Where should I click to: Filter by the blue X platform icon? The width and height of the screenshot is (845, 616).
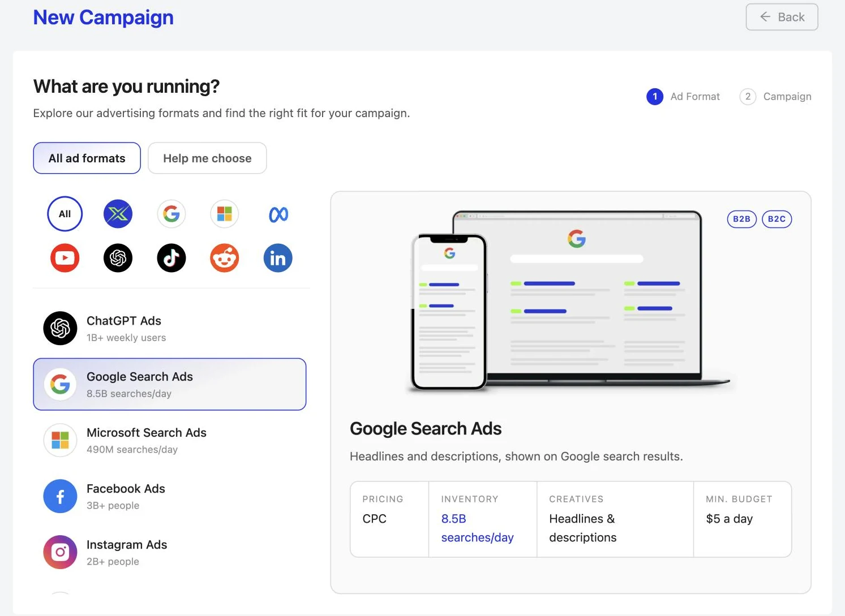pos(118,214)
